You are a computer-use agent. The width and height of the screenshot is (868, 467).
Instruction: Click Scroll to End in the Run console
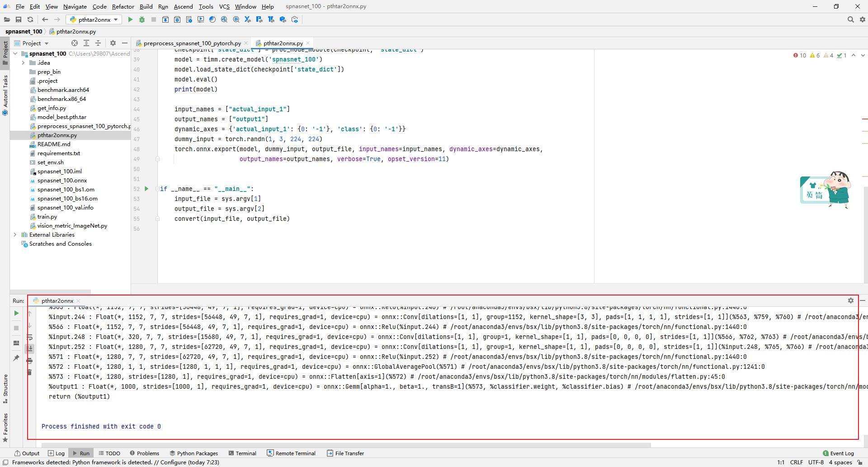coord(30,348)
